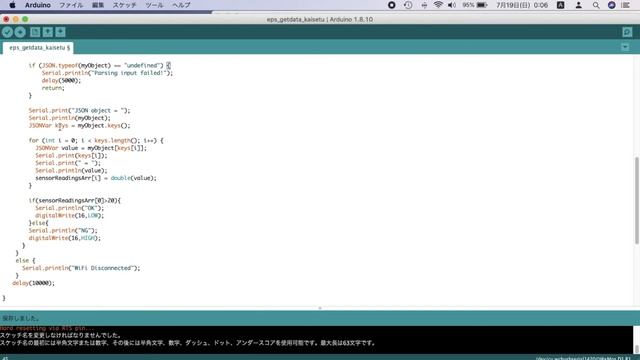Open the Siri icon

611,5
